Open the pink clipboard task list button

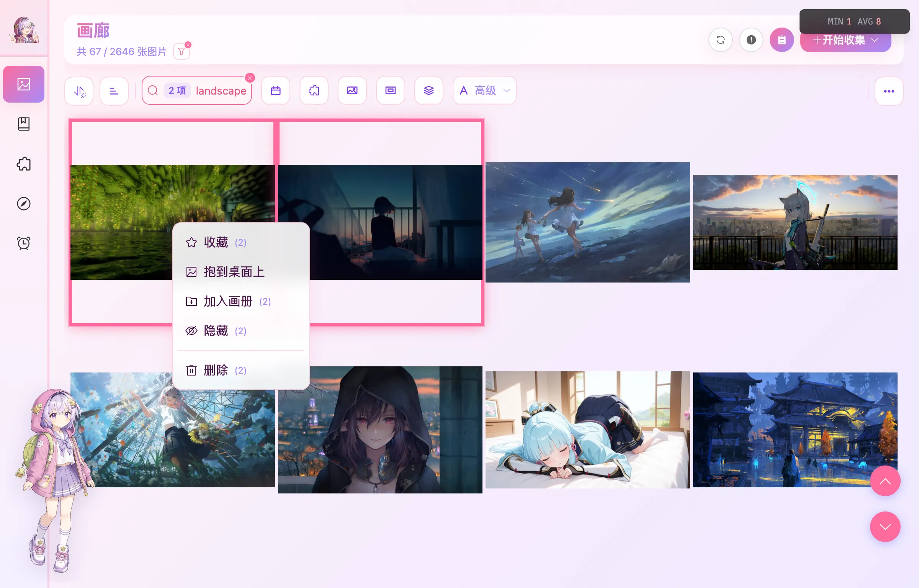pyautogui.click(x=782, y=40)
